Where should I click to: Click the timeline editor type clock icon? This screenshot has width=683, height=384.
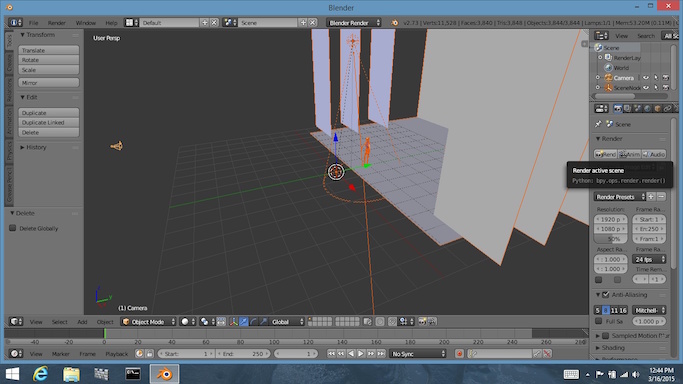tap(16, 354)
